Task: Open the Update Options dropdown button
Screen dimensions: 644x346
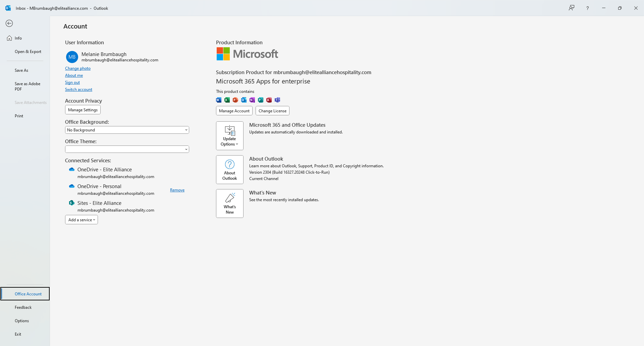Action: coord(230,136)
